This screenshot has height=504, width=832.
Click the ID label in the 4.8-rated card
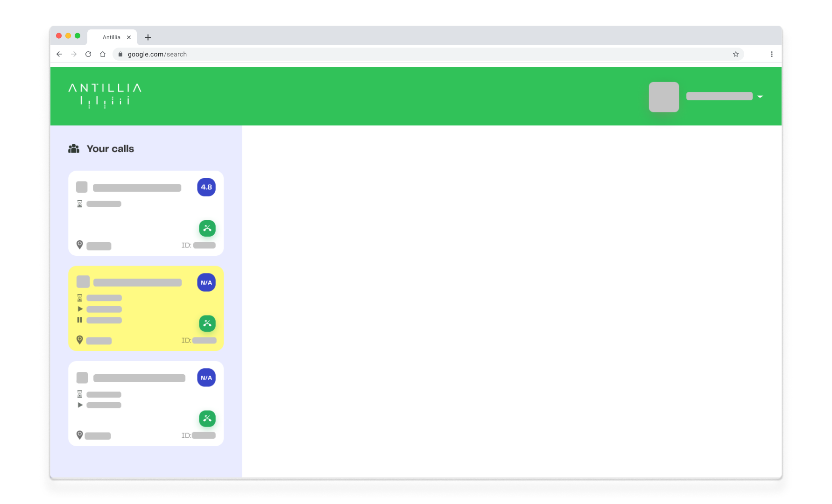pos(186,245)
